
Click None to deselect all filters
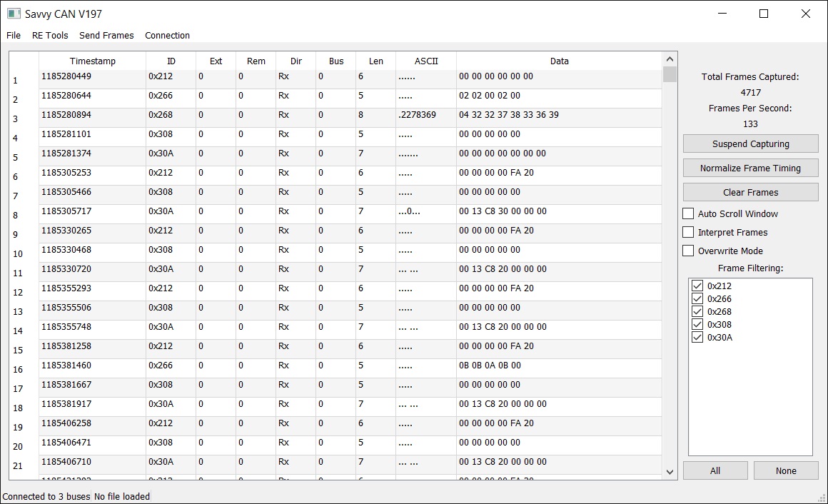pyautogui.click(x=786, y=471)
